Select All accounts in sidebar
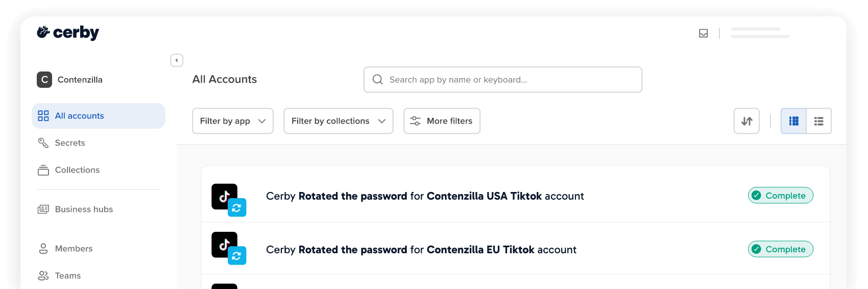 (x=99, y=116)
